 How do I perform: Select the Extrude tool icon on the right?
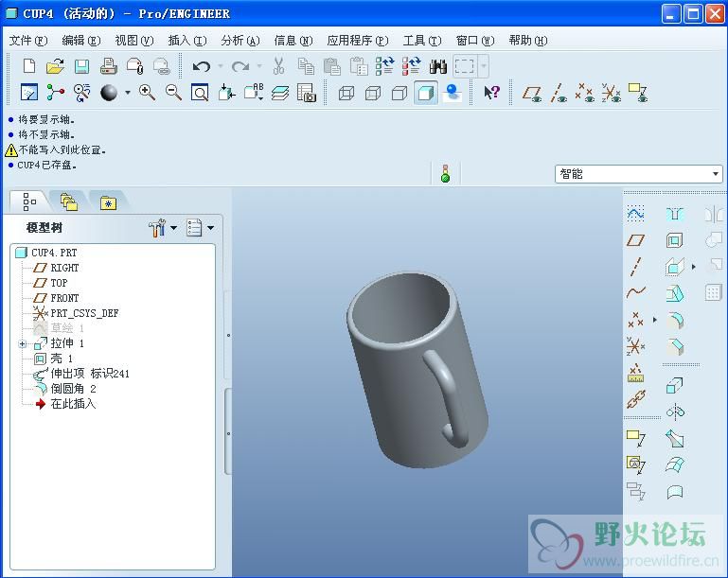coord(675,385)
